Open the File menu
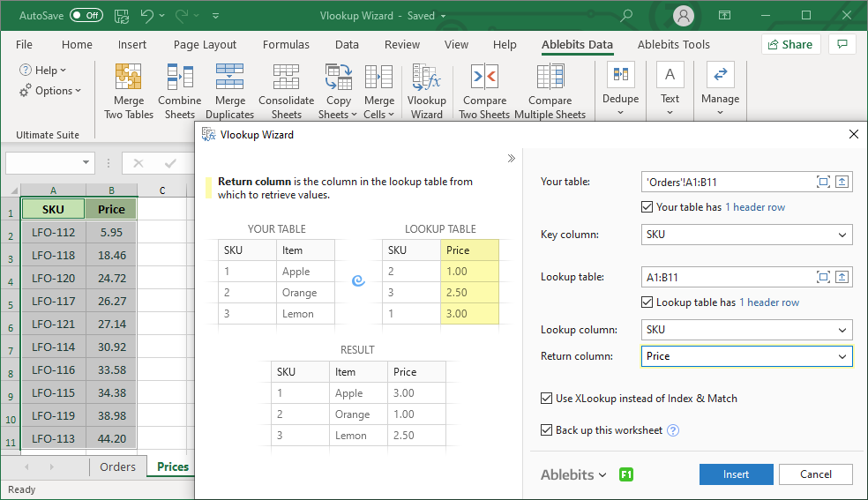This screenshot has width=868, height=500. pos(24,44)
